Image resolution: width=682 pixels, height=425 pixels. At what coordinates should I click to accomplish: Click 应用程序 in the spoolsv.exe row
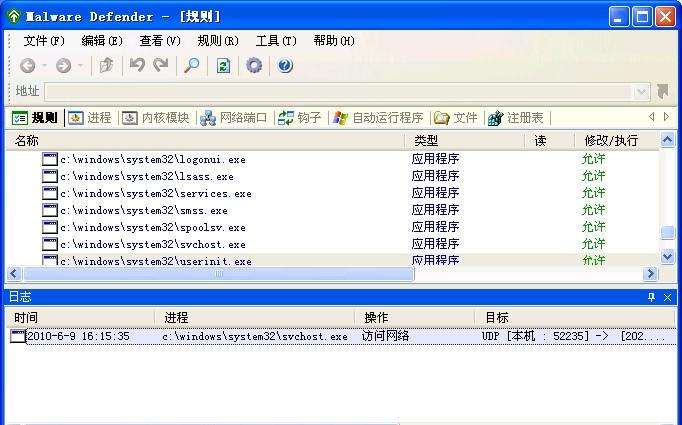435,227
